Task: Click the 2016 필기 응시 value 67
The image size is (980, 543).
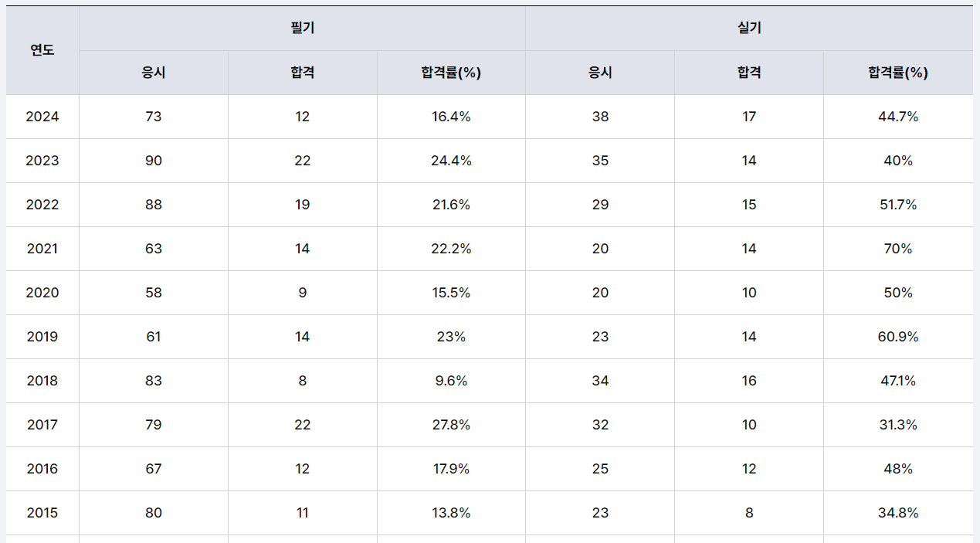Action: pos(154,469)
